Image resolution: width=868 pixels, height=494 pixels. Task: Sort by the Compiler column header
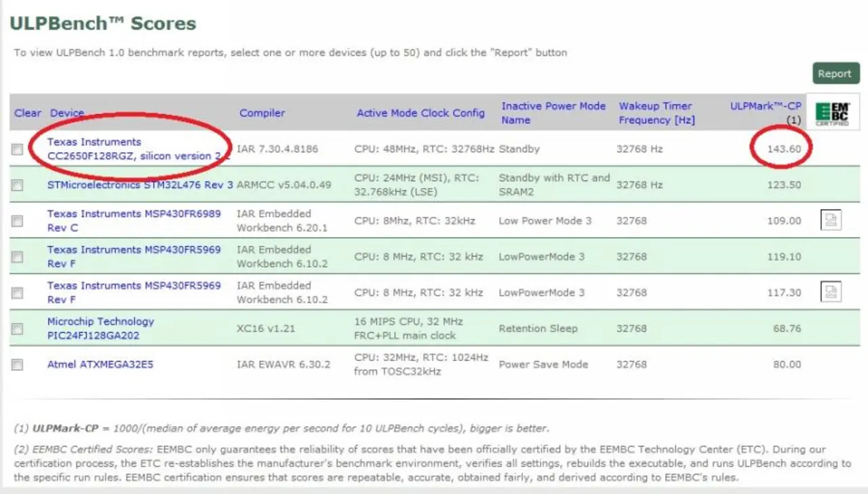coord(262,113)
